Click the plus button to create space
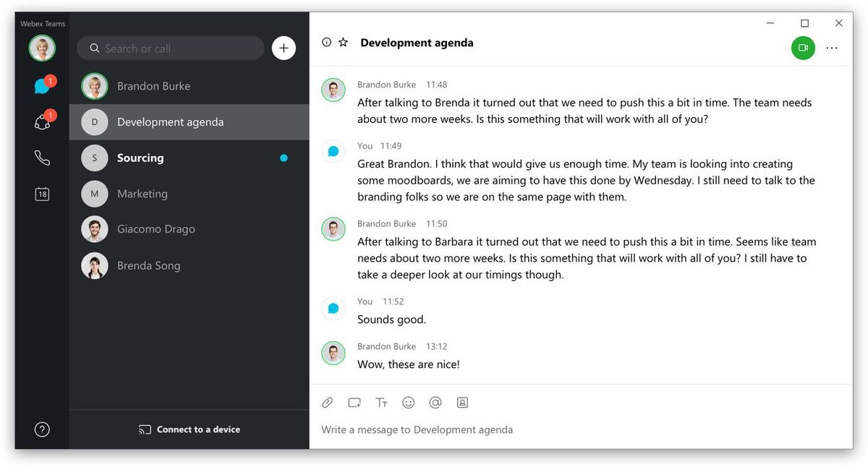 284,48
